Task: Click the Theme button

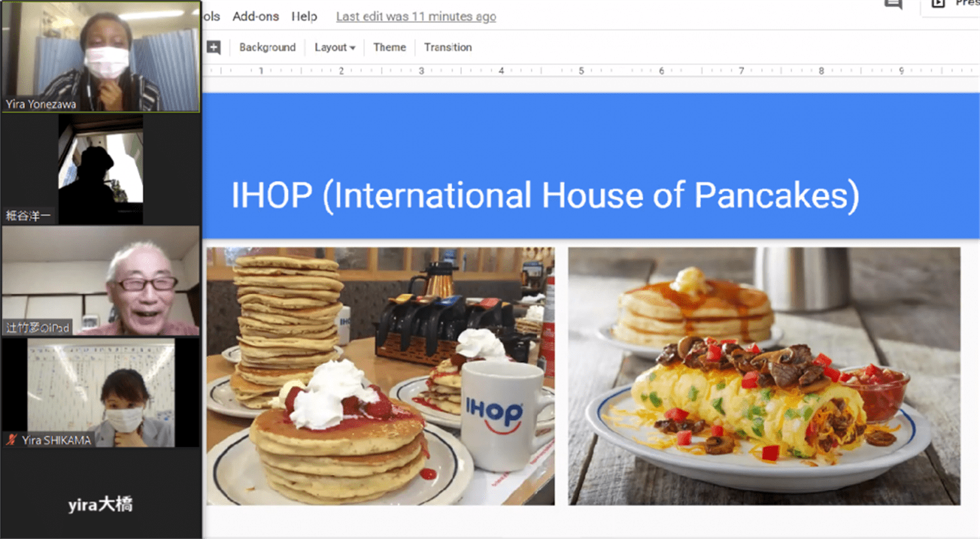Action: pos(389,47)
